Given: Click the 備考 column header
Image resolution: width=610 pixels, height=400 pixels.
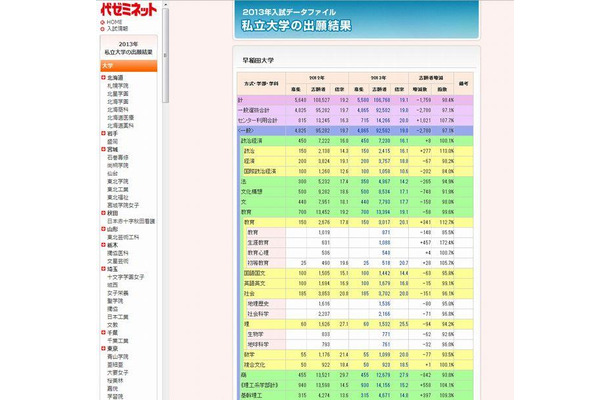Looking at the screenshot, I should [463, 83].
